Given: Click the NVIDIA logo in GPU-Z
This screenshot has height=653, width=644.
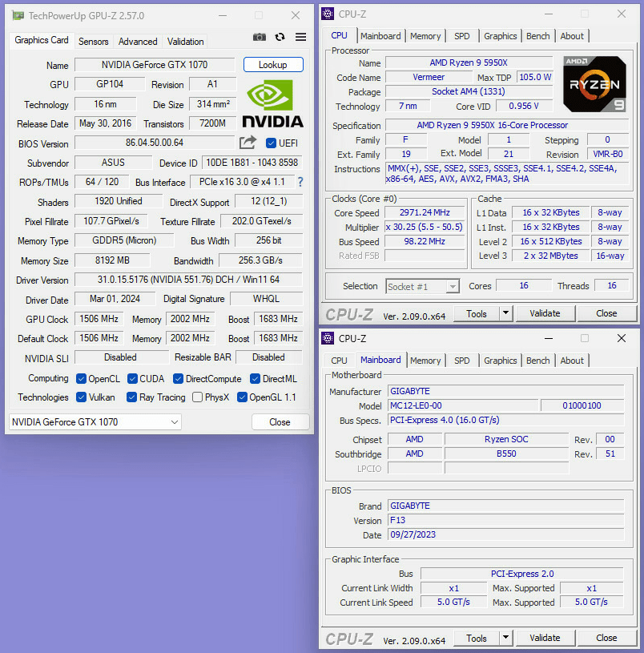Looking at the screenshot, I should click(x=272, y=103).
